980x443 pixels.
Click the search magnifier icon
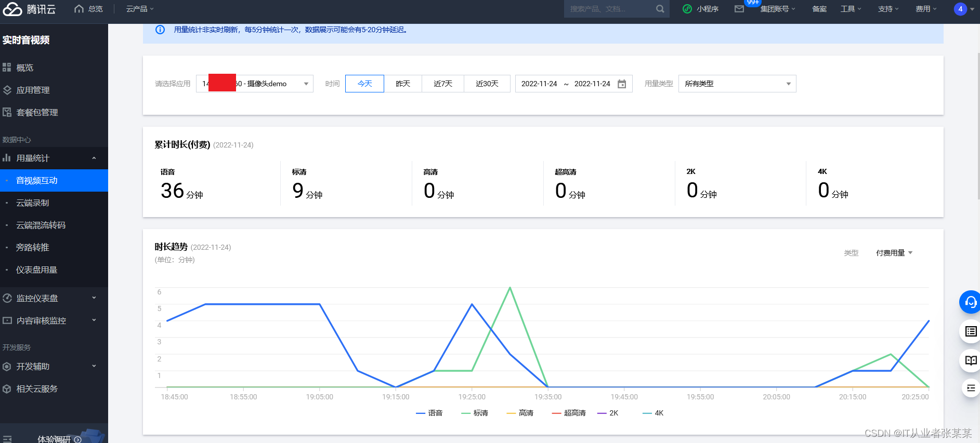660,9
